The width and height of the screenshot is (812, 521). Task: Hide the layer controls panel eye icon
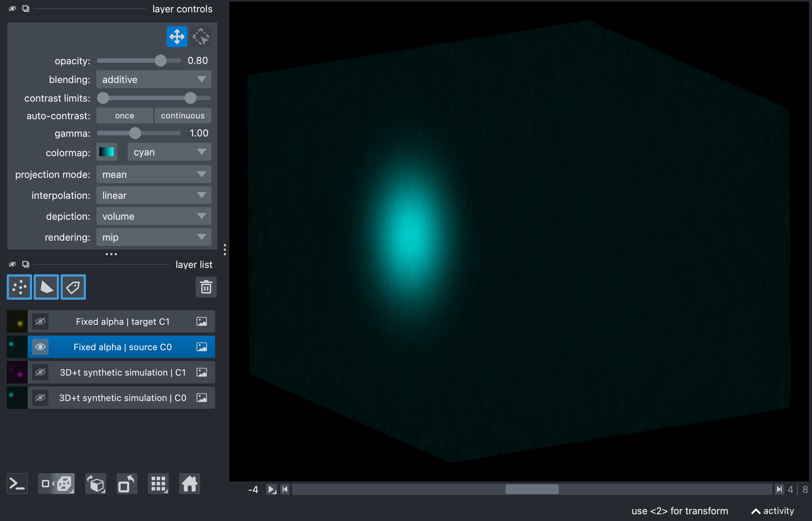12,9
